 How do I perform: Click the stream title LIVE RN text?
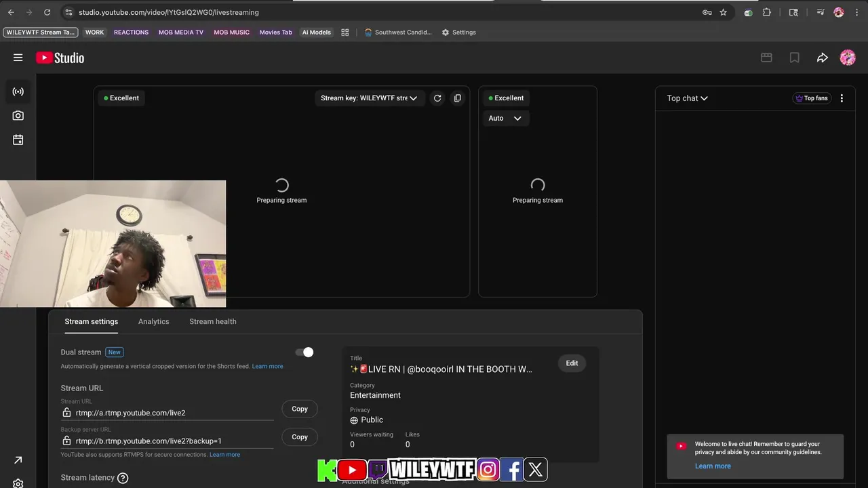tap(441, 369)
